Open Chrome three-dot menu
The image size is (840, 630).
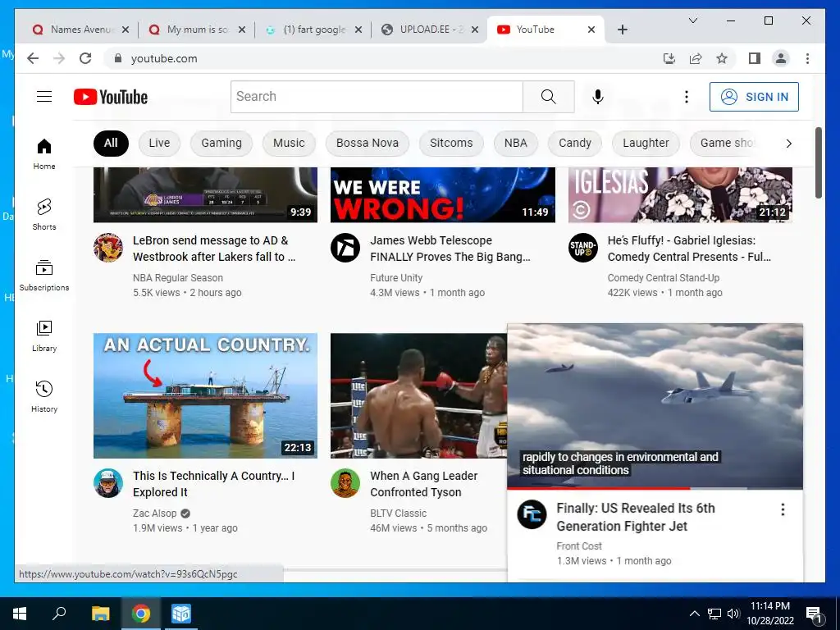(x=807, y=58)
